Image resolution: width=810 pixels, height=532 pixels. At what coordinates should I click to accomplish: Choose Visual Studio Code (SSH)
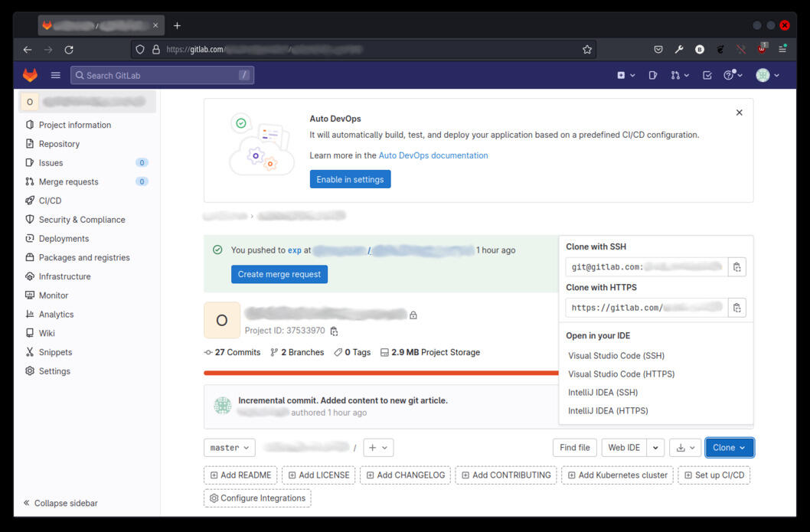pyautogui.click(x=616, y=356)
